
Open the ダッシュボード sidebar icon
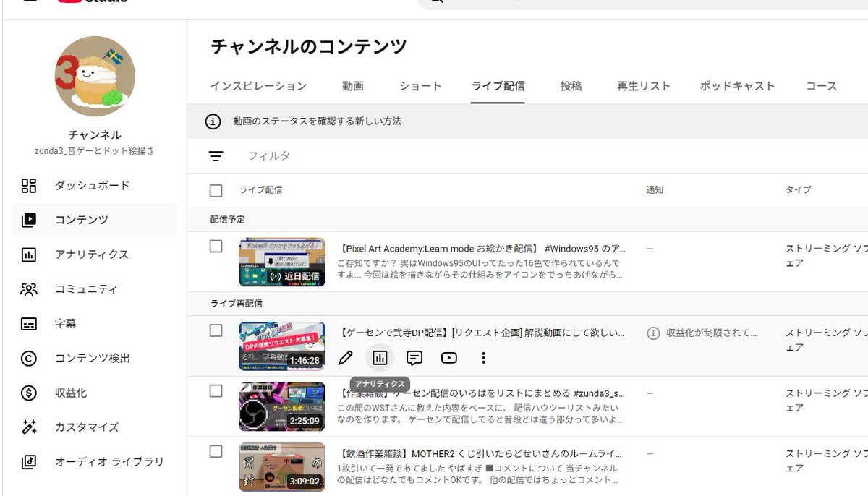click(29, 186)
